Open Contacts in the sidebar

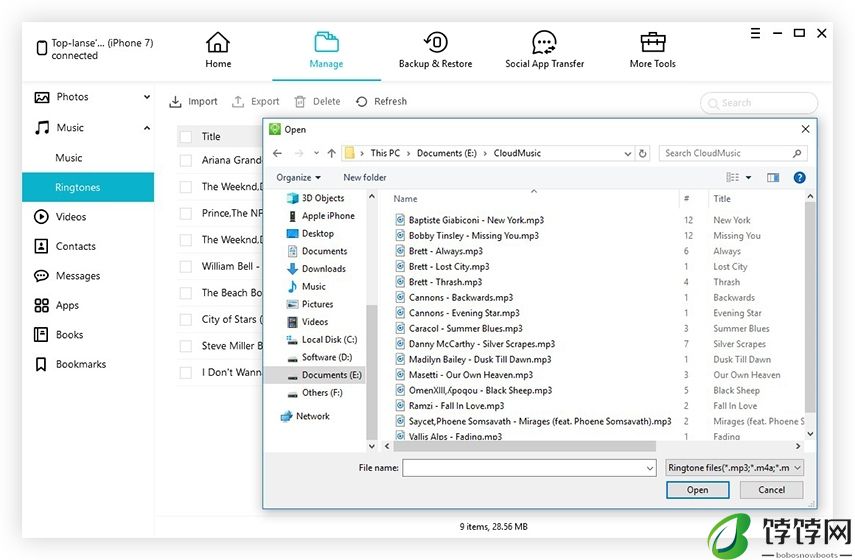tap(65, 246)
